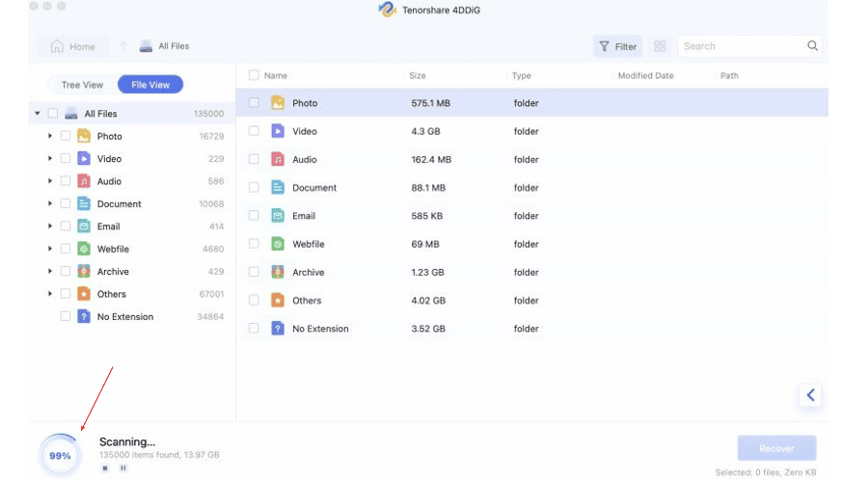Tick the Archive row checkbox in file list
This screenshot has height=482, width=868.
254,273
